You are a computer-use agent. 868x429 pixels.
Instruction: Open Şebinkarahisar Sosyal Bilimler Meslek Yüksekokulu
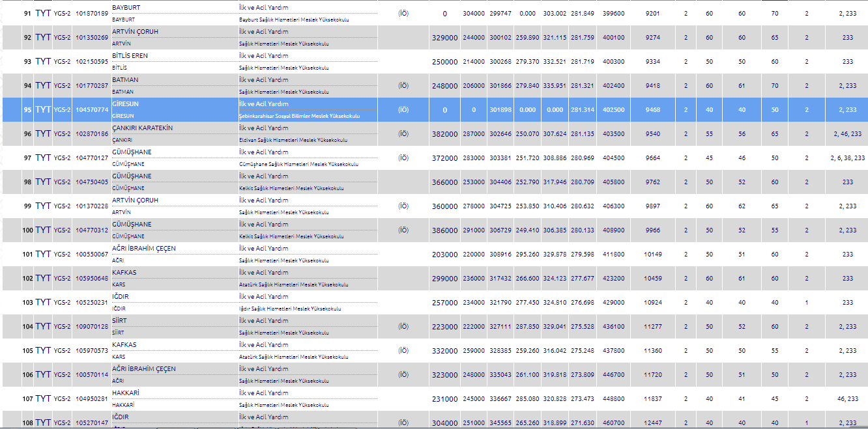[299, 116]
